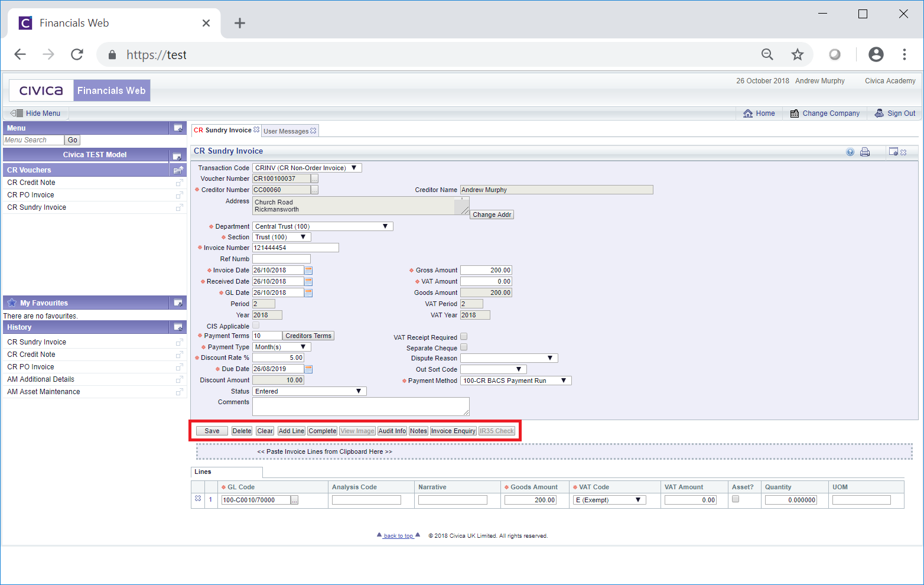Tick the Separate Cheque checkbox
Image resolution: width=924 pixels, height=585 pixels.
(464, 347)
